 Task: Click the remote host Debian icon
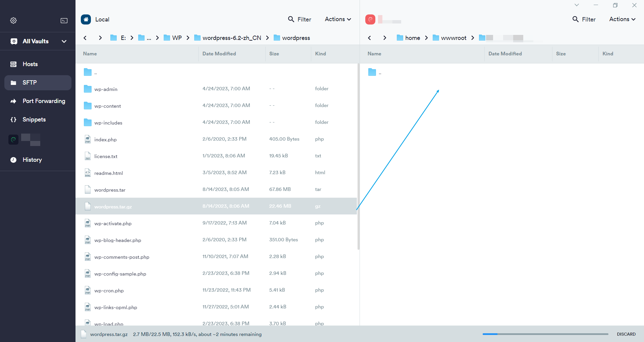click(x=370, y=19)
